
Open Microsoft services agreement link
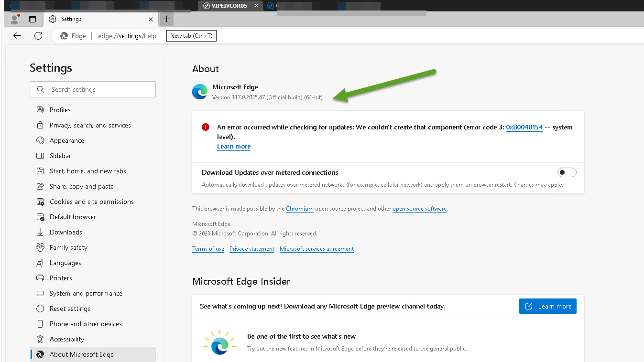tap(317, 249)
